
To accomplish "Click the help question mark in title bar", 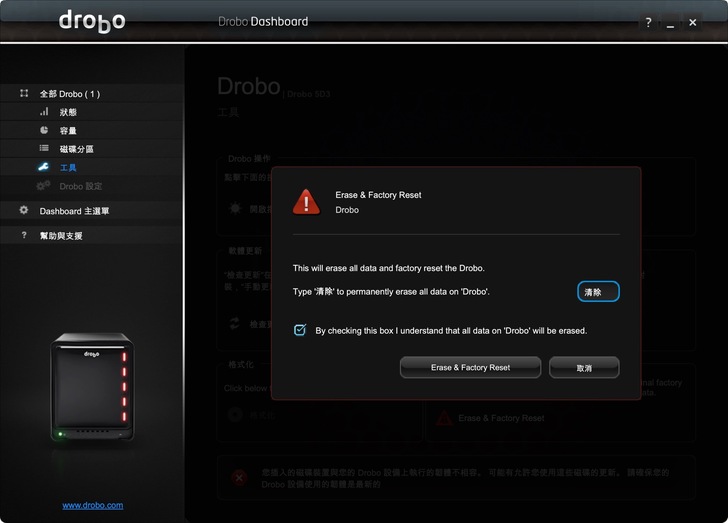I will coord(648,22).
